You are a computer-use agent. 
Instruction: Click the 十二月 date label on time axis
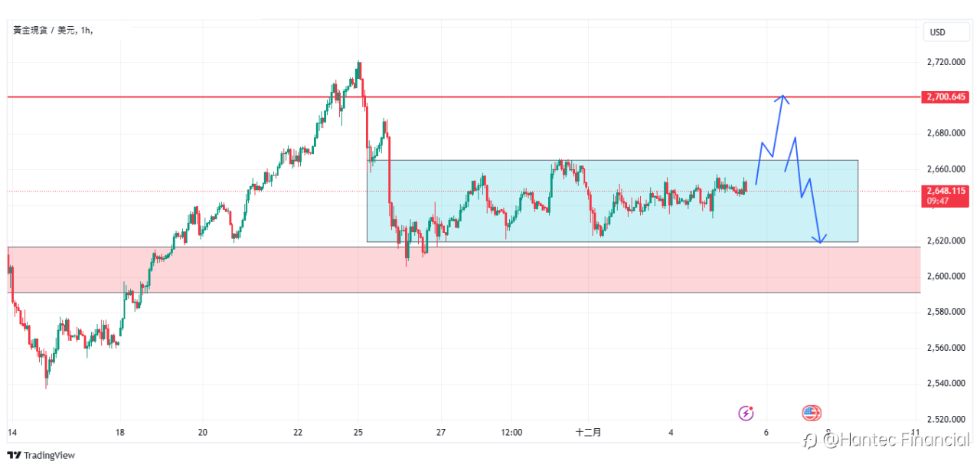point(588,433)
